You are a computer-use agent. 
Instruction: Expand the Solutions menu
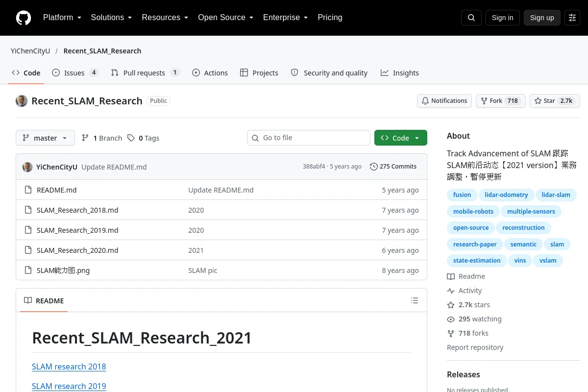point(111,18)
